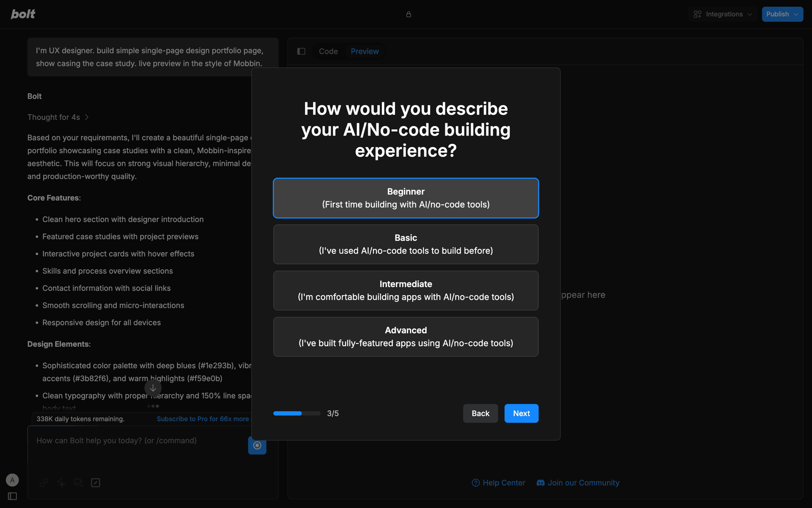Click the Next button
Viewport: 812px width, 508px height.
(521, 413)
